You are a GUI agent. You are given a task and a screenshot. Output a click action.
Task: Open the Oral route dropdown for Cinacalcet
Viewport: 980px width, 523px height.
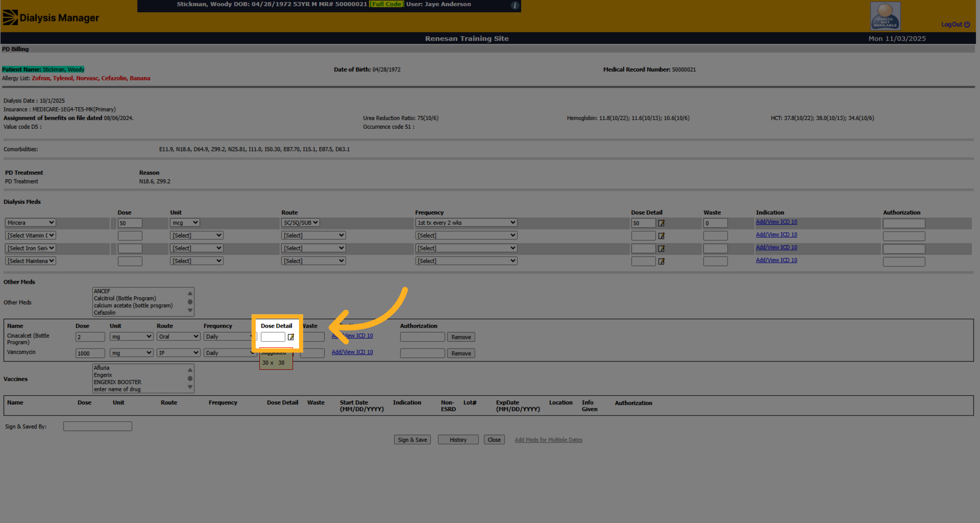[x=178, y=336]
